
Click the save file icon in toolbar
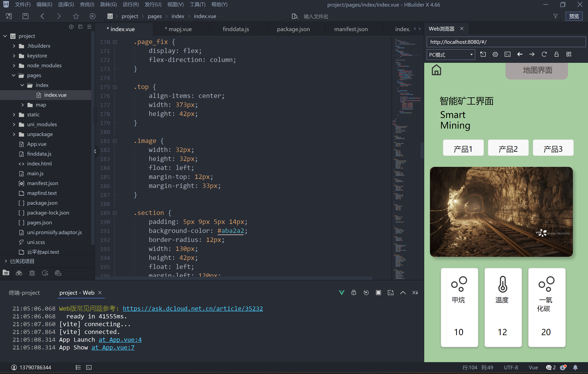pyautogui.click(x=25, y=16)
